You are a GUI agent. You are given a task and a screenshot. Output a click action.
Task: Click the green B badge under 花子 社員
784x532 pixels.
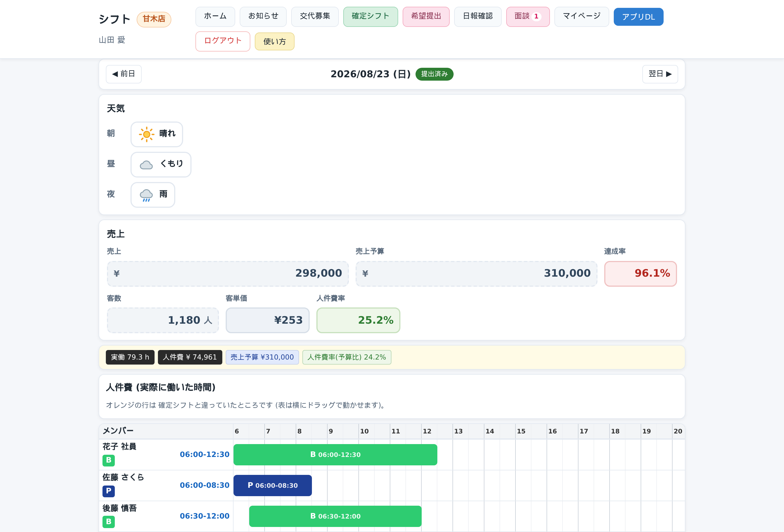(109, 460)
